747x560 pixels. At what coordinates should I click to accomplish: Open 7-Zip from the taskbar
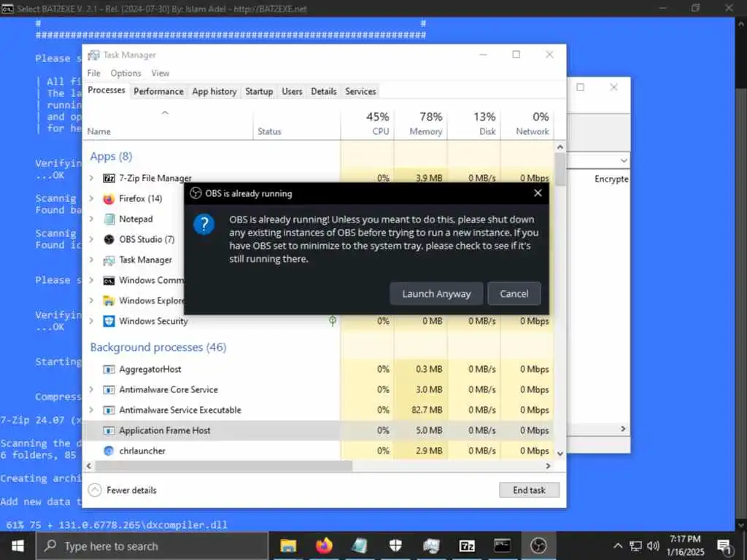pyautogui.click(x=467, y=545)
